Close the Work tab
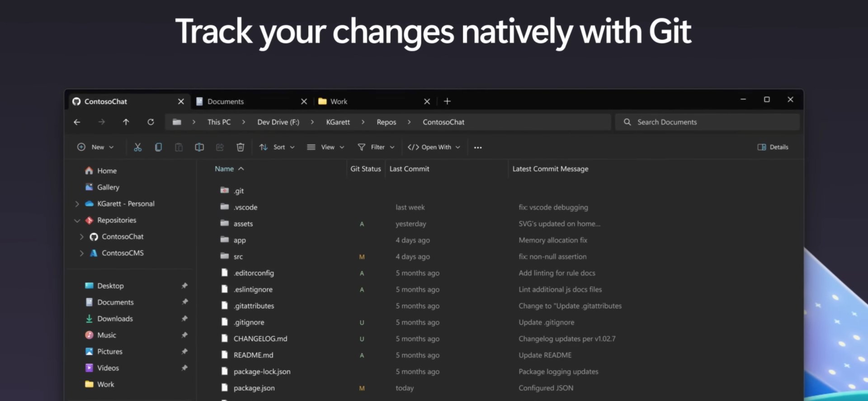The image size is (868, 401). (427, 101)
